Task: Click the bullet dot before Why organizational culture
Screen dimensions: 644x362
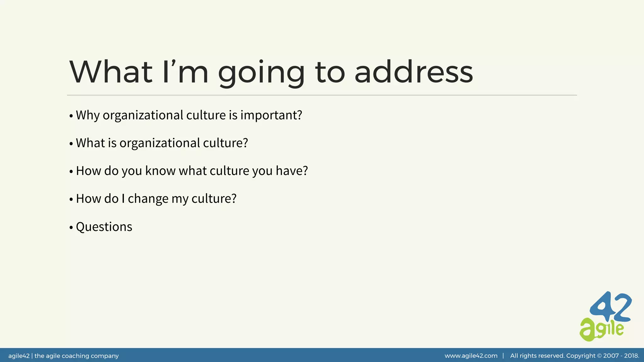Action: tap(71, 116)
